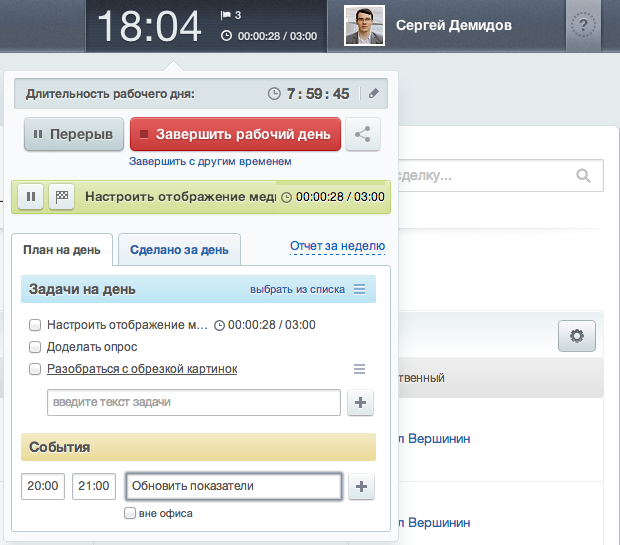The width and height of the screenshot is (620, 545).
Task: Start a break with Перерыв button
Action: pos(74,134)
